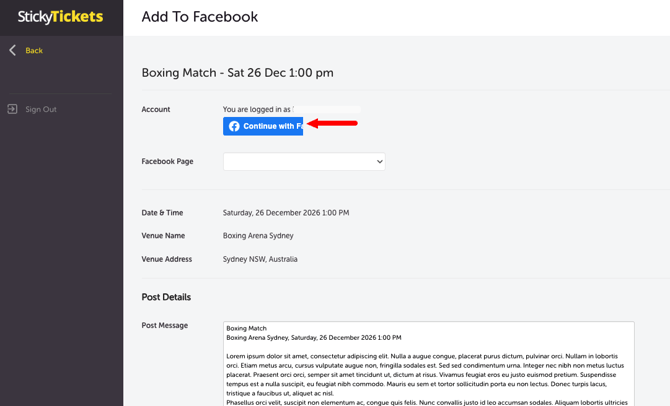Click the Sign Out door icon
Viewport: 670px width, 406px height.
(x=13, y=109)
